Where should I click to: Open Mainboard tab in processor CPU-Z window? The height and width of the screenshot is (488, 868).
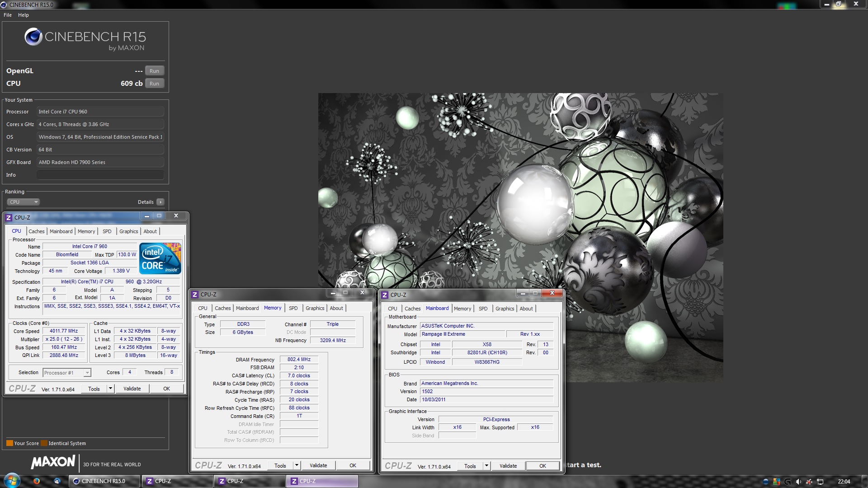tap(61, 231)
